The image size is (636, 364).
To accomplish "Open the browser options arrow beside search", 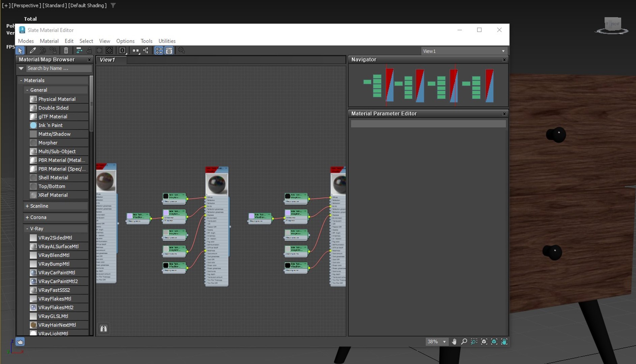I will tap(21, 68).
